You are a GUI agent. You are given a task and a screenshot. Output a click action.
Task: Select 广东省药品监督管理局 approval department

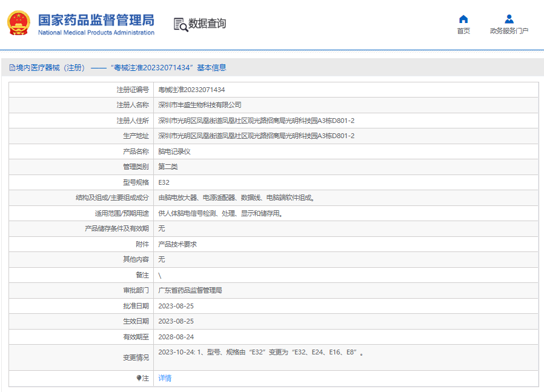click(190, 290)
